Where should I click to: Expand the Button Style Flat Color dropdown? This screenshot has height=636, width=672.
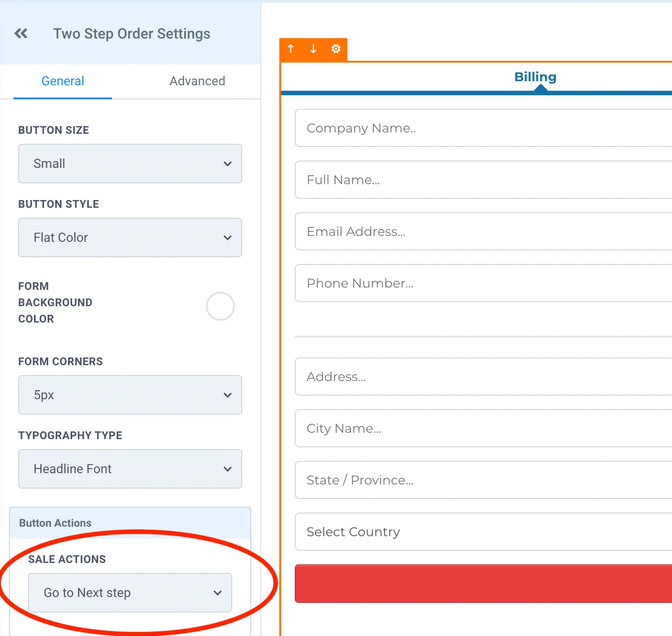[130, 238]
